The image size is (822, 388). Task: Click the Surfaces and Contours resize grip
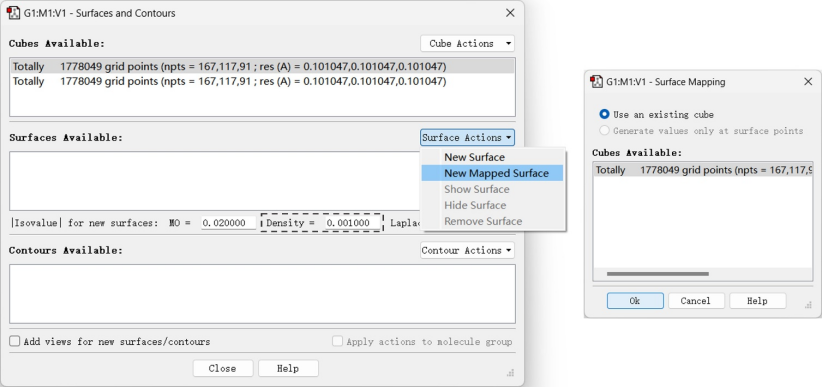[511, 373]
